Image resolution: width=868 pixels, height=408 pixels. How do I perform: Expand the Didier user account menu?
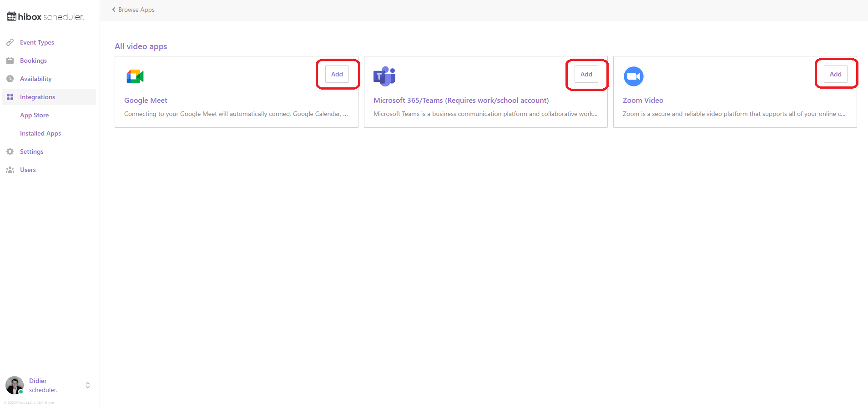(x=88, y=385)
